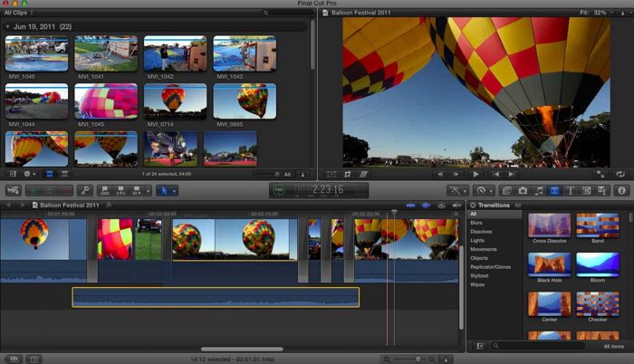Image resolution: width=634 pixels, height=364 pixels.
Task: Open the Music and Sound browser
Action: (539, 190)
